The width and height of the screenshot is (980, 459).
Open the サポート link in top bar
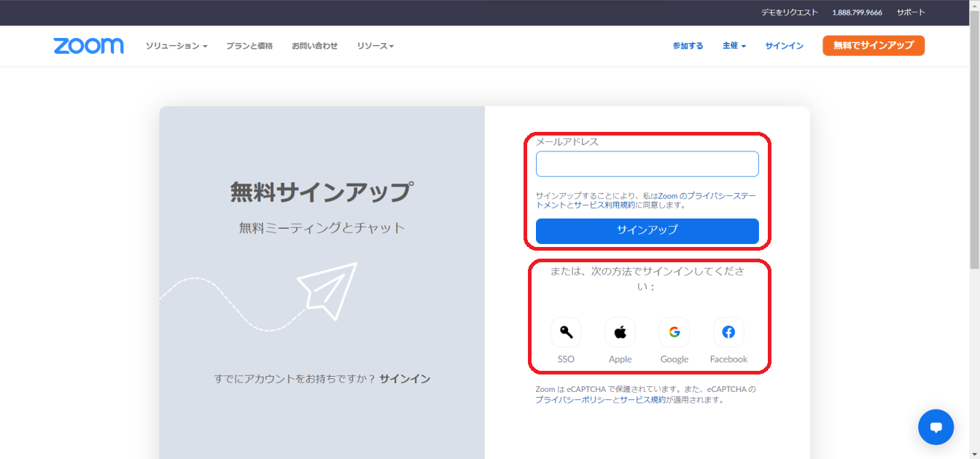pos(910,12)
